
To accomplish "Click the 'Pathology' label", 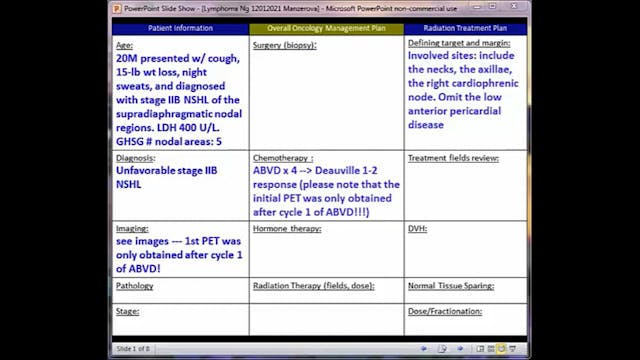I will (134, 286).
